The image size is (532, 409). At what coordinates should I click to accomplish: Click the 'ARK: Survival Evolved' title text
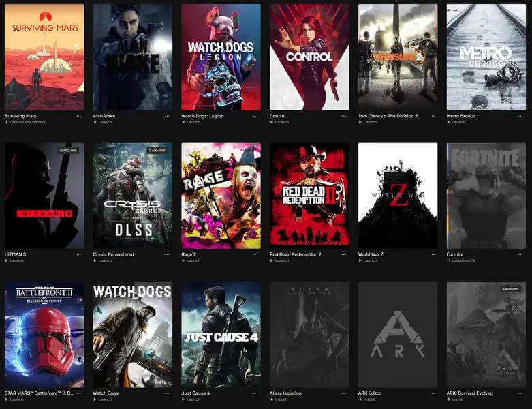click(469, 393)
